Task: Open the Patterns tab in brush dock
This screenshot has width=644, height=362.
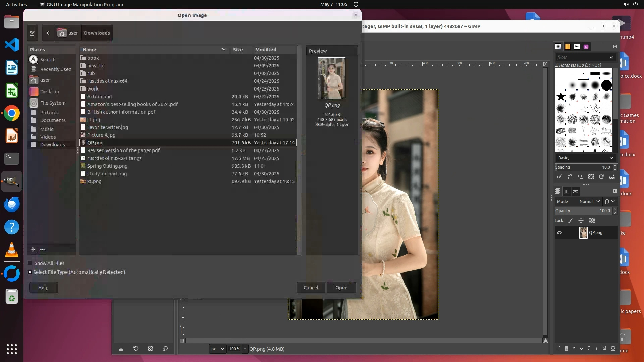Action: [x=568, y=47]
